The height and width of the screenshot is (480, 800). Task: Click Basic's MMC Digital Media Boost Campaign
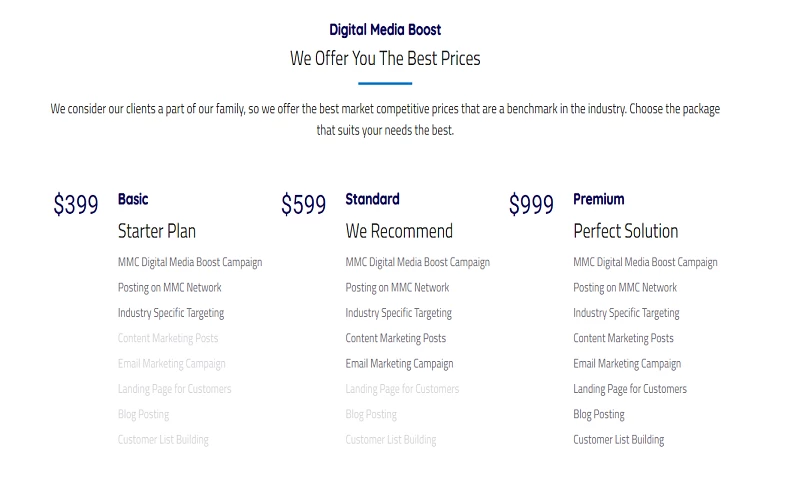tap(190, 262)
